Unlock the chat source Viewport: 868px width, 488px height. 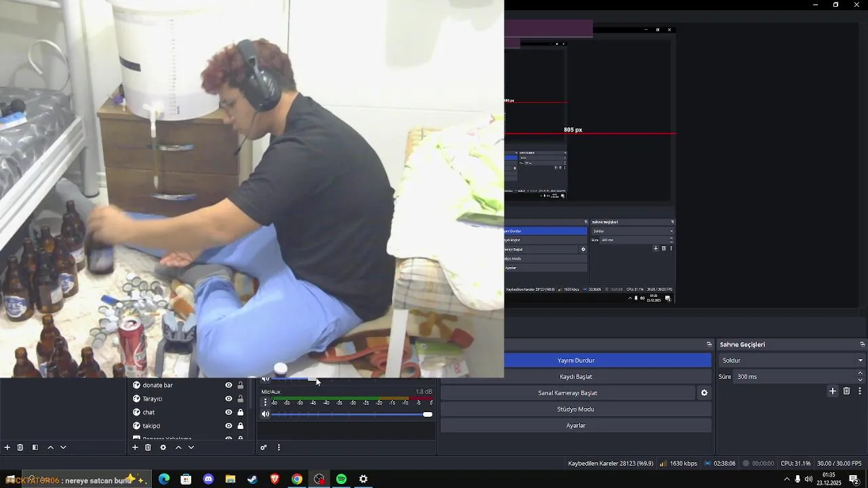[x=240, y=412]
